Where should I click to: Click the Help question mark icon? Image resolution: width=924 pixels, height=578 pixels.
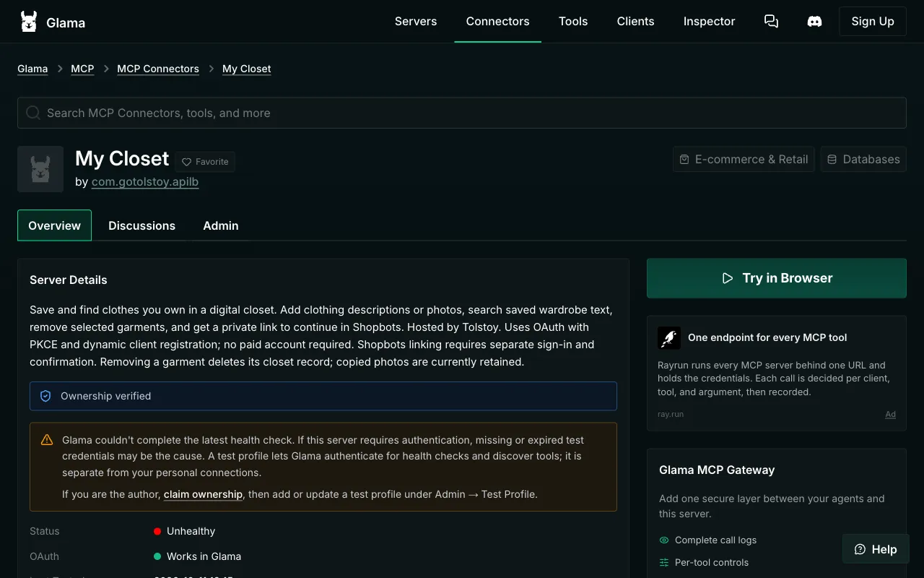pyautogui.click(x=860, y=549)
